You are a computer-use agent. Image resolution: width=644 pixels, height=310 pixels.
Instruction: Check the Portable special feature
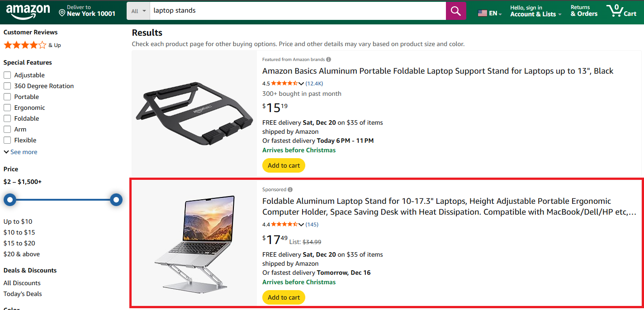click(7, 97)
